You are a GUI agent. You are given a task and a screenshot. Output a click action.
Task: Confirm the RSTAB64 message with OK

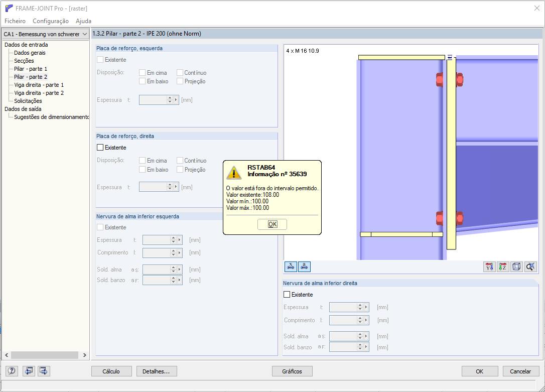click(272, 224)
